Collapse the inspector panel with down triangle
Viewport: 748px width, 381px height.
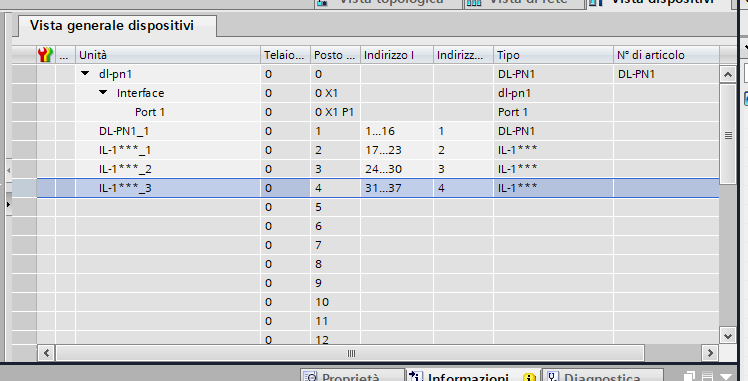point(726,377)
